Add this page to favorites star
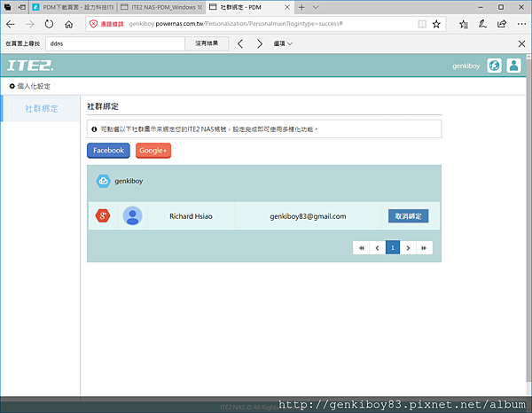 [x=436, y=24]
